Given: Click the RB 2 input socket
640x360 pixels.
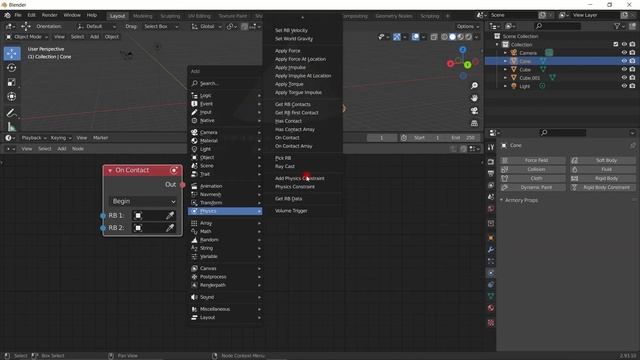Looking at the screenshot, I should point(103,228).
